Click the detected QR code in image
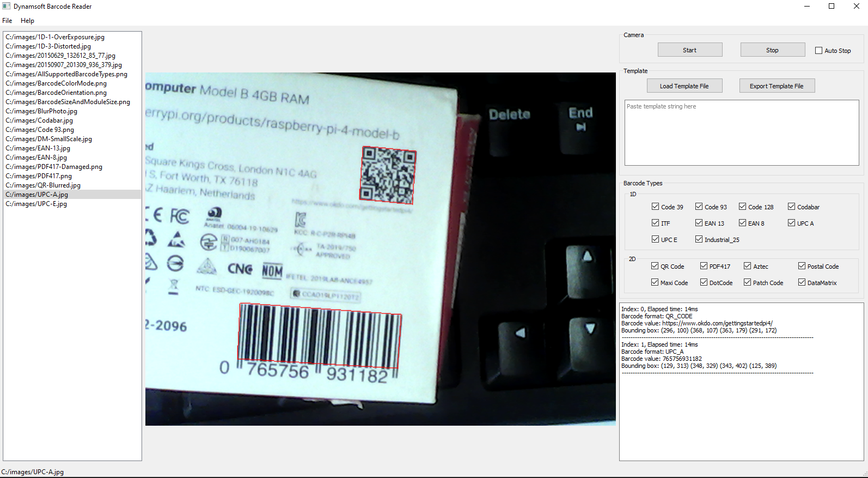The height and width of the screenshot is (478, 868). click(388, 175)
